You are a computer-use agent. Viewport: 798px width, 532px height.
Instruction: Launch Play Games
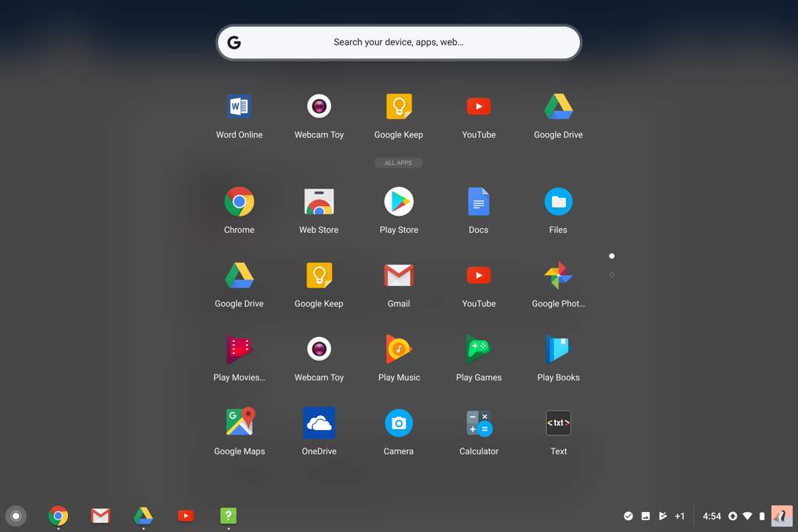click(x=479, y=349)
